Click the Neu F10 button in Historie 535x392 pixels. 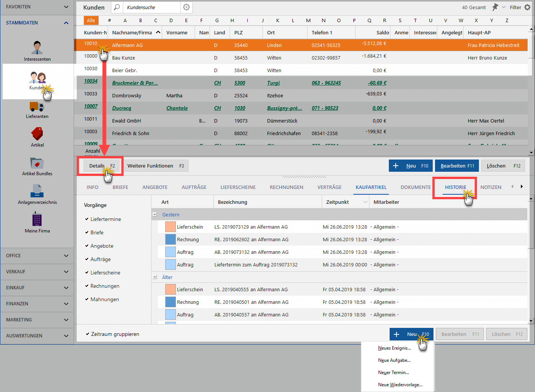411,334
